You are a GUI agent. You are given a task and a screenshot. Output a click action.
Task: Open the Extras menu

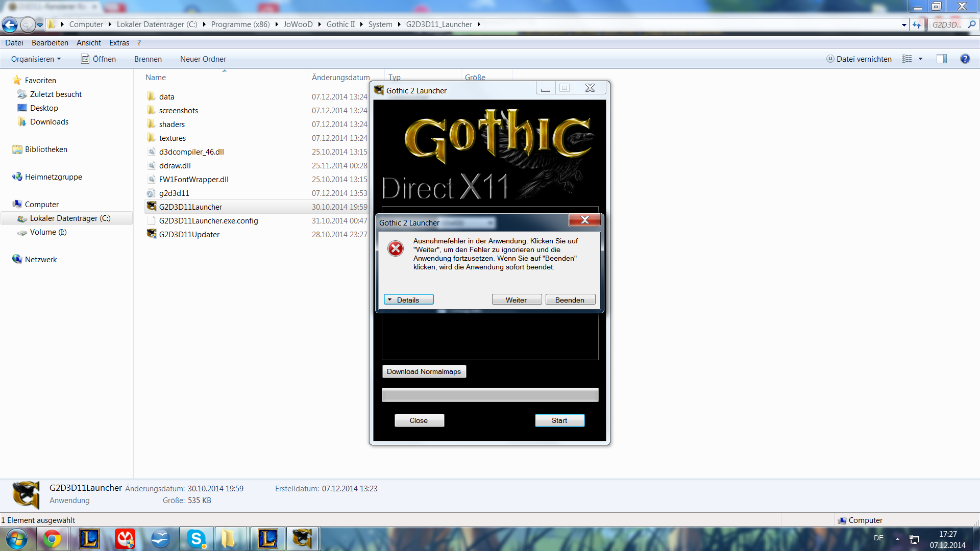[119, 43]
